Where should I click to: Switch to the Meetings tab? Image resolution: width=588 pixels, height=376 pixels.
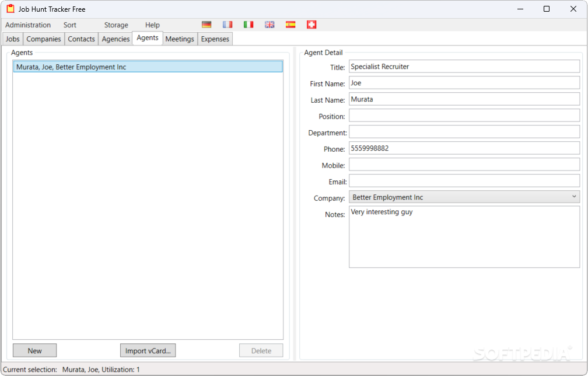tap(180, 39)
